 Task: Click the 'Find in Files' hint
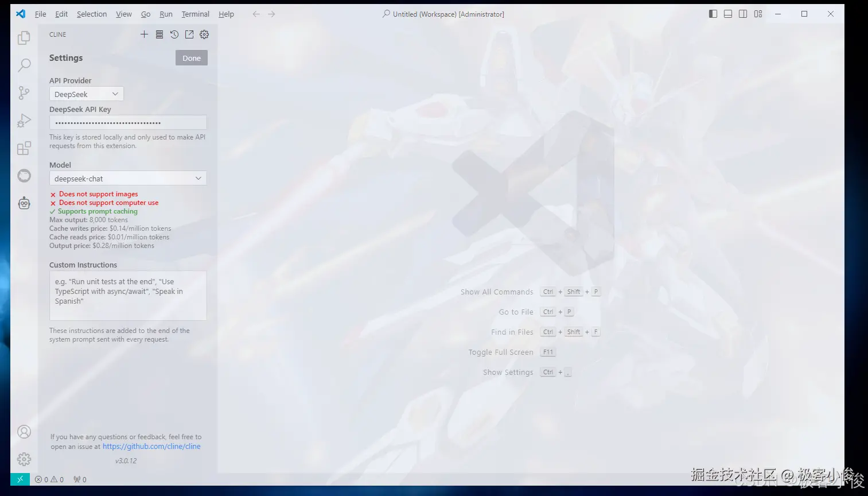[x=512, y=332]
